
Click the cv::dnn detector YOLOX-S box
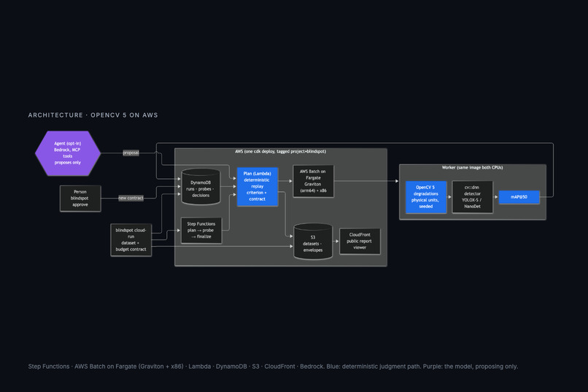[472, 197]
